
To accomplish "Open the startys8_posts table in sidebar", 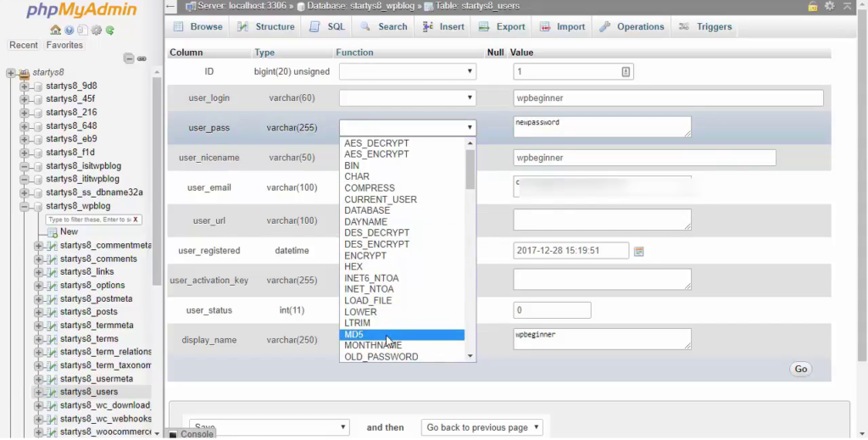I will (x=88, y=312).
